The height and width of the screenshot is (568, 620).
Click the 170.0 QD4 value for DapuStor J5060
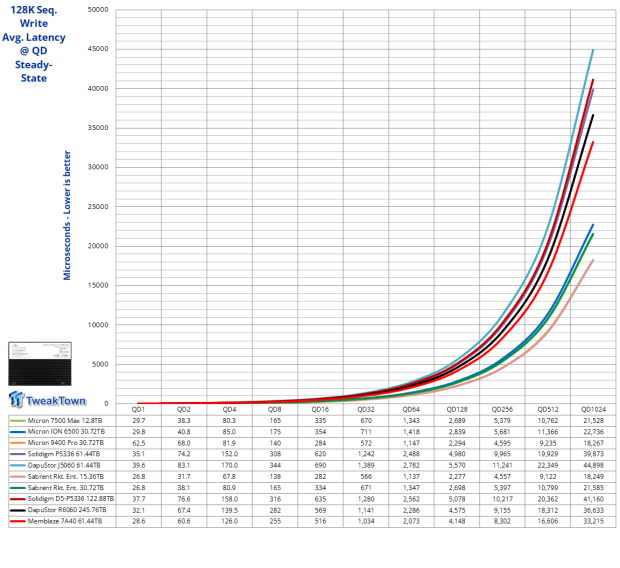pos(229,465)
